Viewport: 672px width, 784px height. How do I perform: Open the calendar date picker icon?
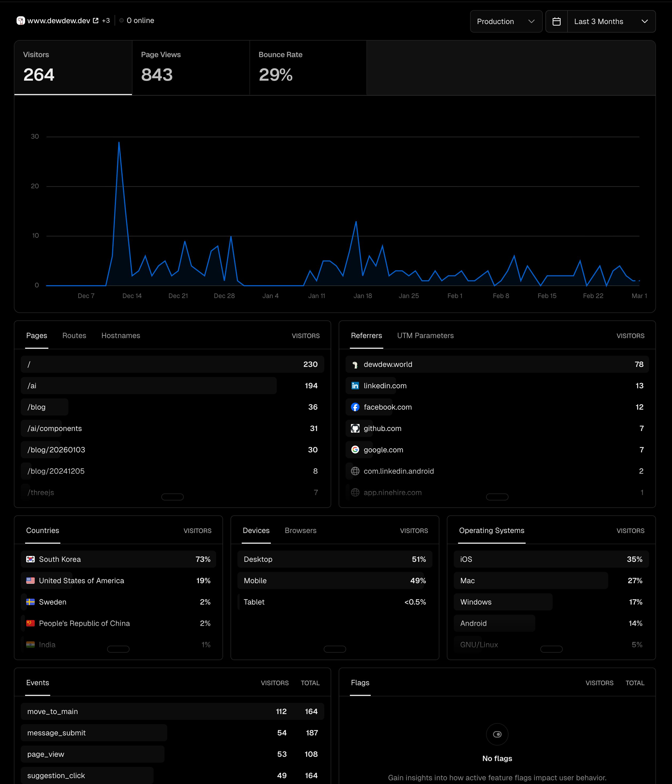tap(556, 21)
